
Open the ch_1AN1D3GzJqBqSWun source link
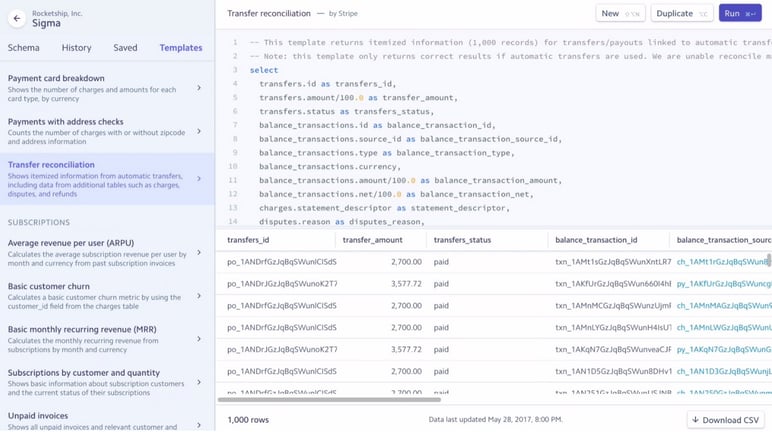(x=724, y=371)
